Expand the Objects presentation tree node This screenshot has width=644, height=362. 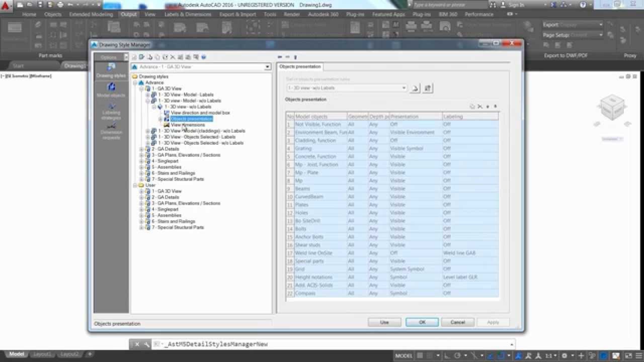click(x=160, y=119)
